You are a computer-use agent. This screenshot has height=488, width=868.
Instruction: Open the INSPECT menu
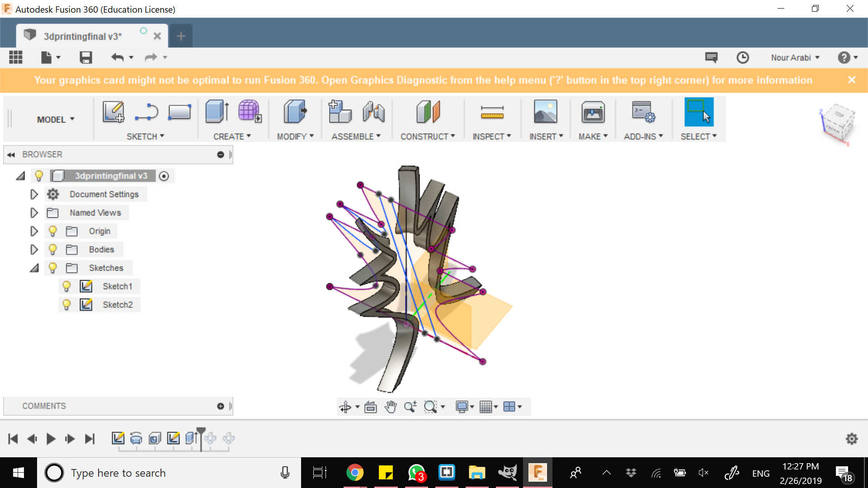tap(491, 136)
